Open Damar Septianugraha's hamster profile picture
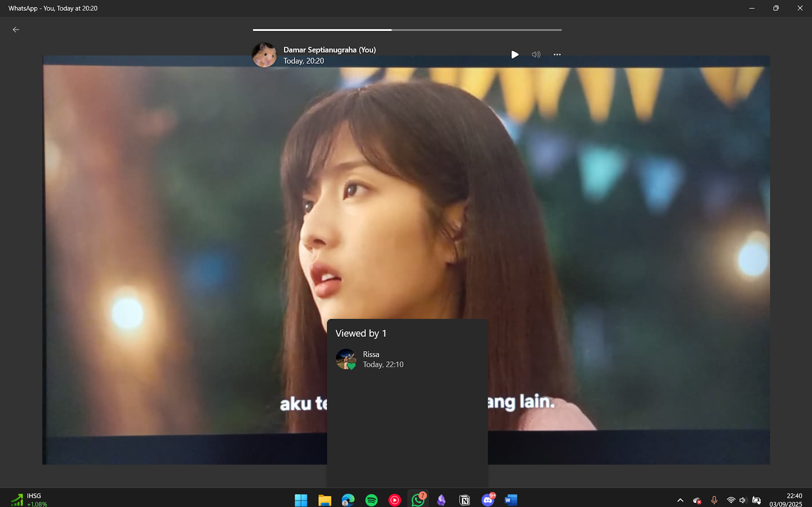Viewport: 812px width, 507px height. 264,55
